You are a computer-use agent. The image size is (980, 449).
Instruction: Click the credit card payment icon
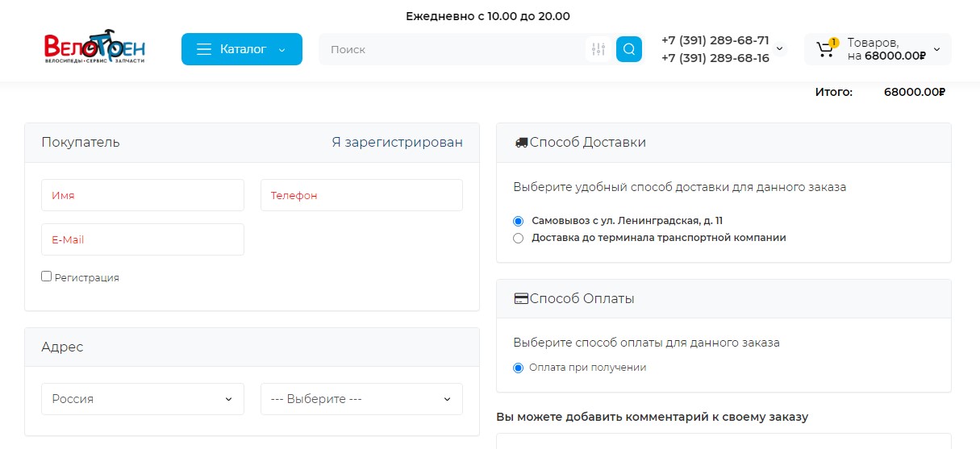(521, 299)
